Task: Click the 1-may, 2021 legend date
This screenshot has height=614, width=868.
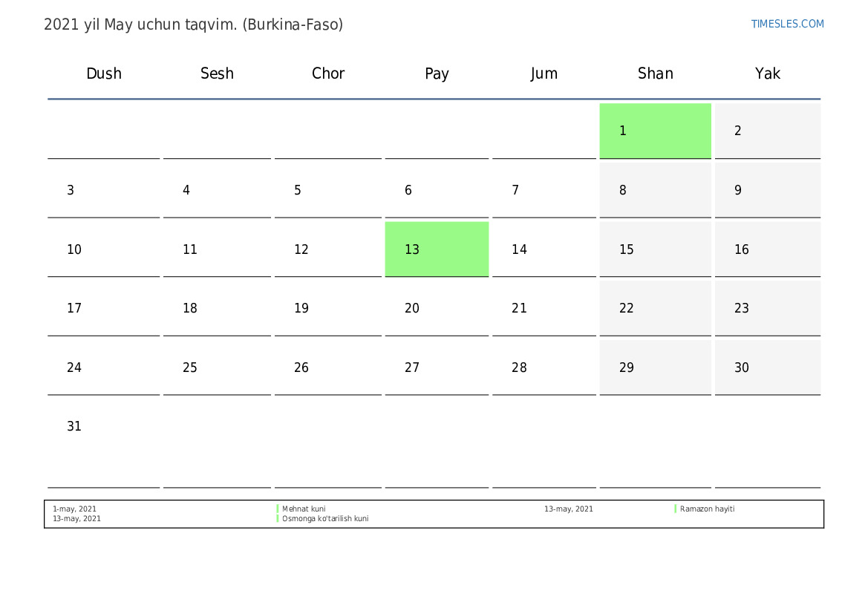Action: [74, 509]
